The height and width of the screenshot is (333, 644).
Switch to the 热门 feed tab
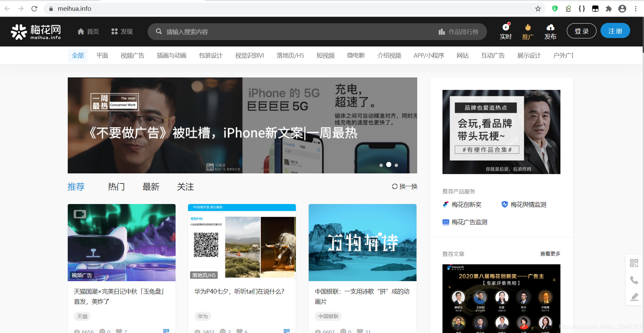point(116,187)
